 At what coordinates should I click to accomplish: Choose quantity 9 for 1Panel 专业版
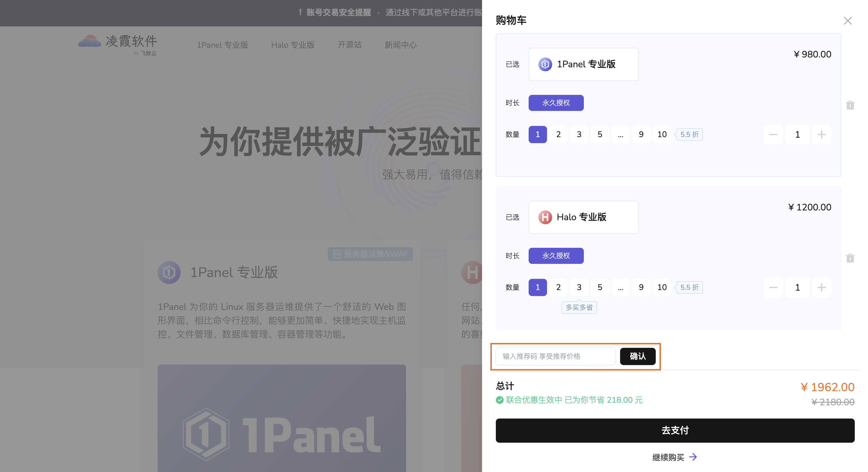641,134
